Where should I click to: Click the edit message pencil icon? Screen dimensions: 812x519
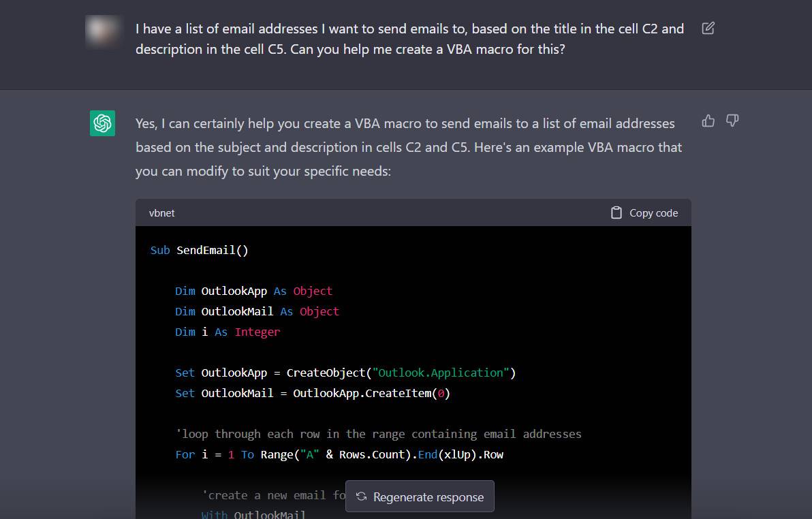708,29
